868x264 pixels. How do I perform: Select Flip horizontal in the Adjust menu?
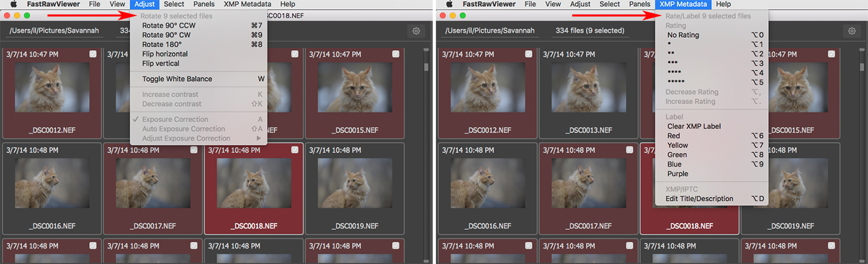click(165, 54)
